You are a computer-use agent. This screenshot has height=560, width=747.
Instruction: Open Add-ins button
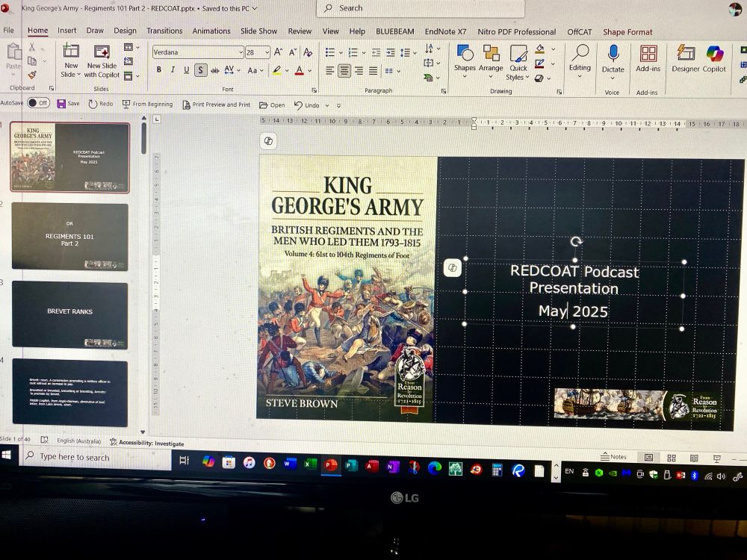click(x=648, y=58)
